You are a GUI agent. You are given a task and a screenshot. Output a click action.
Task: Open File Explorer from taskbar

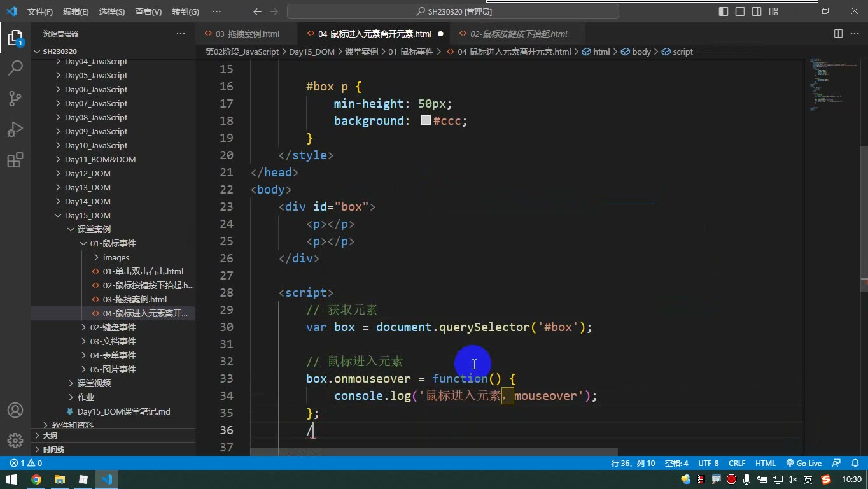[x=60, y=479]
